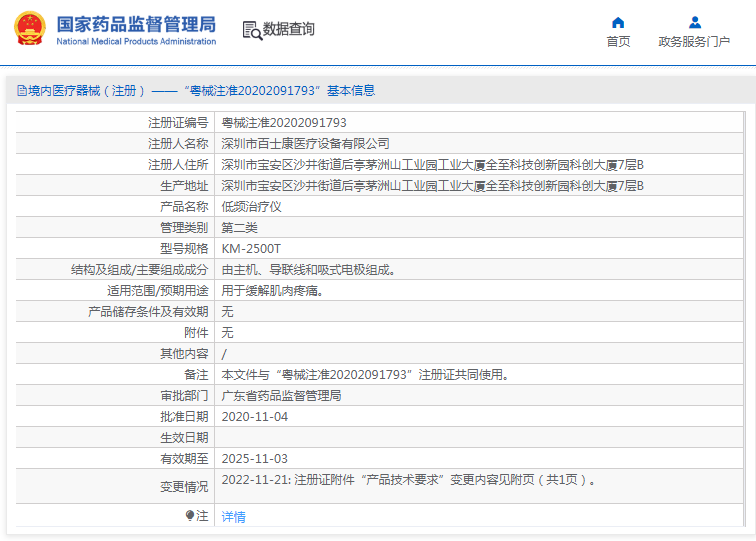The width and height of the screenshot is (756, 541).
Task: Open the 政务服务门户 navigation item
Action: 694,42
